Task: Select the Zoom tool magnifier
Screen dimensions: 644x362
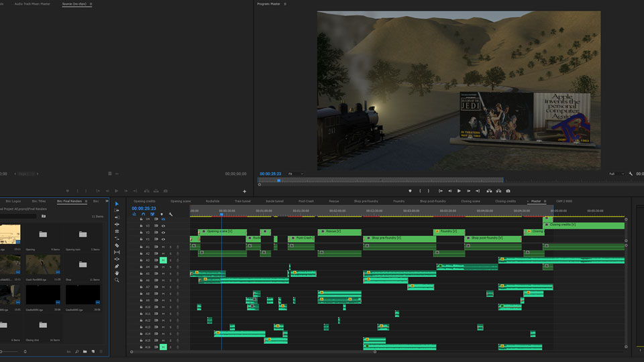Action: (117, 280)
